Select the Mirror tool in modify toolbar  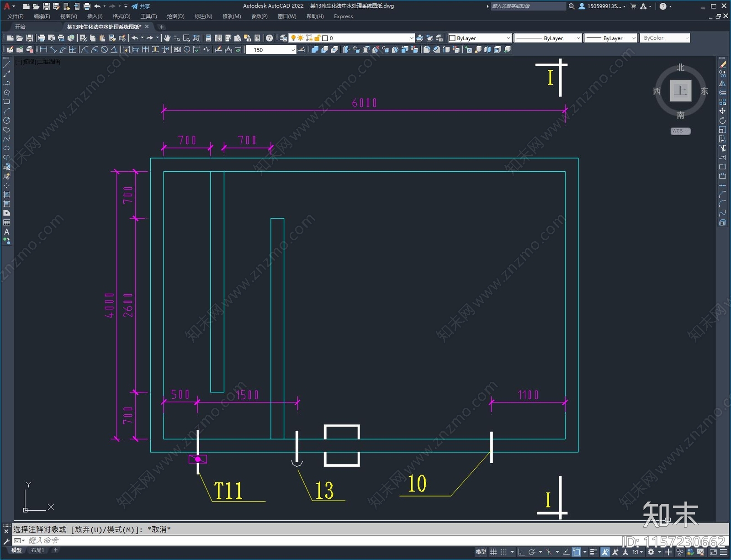[722, 84]
